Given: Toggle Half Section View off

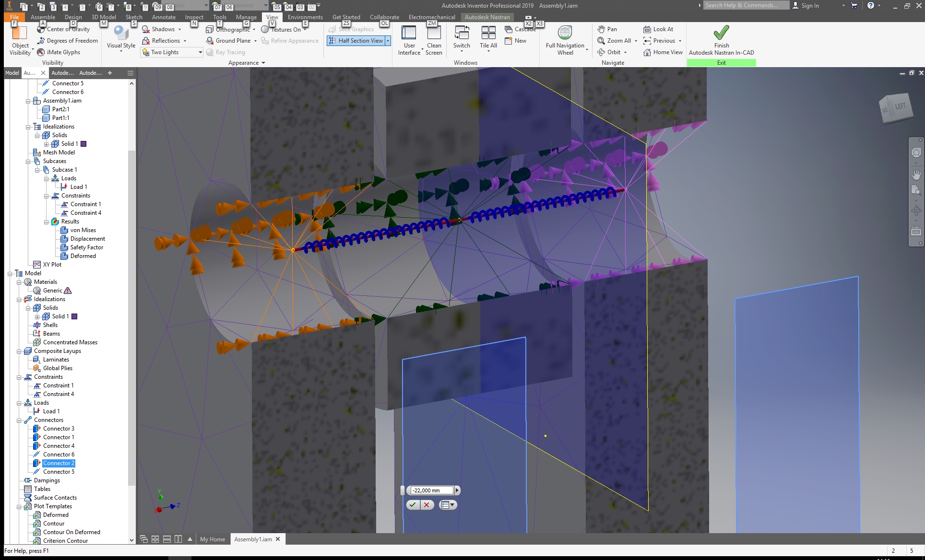Looking at the screenshot, I should click(x=355, y=41).
